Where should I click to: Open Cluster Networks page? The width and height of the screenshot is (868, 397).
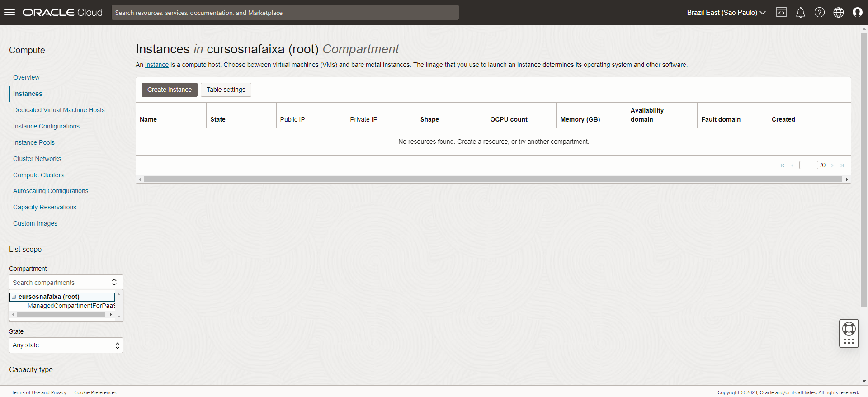pyautogui.click(x=37, y=159)
